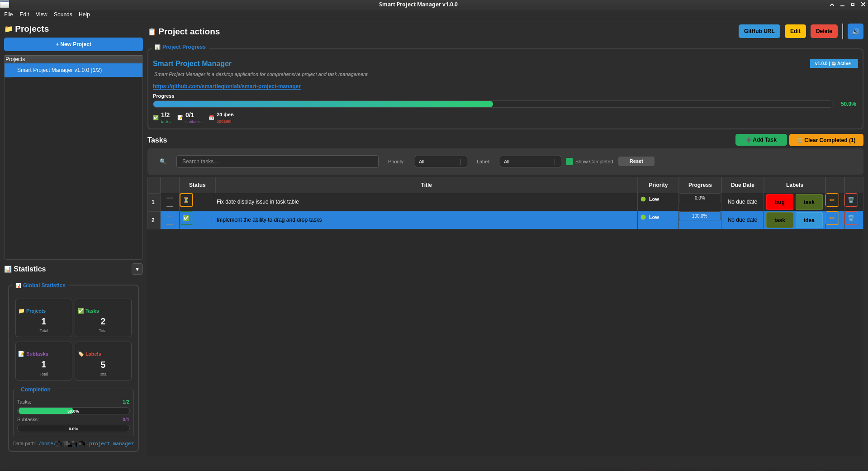Click the Labels total statistics card

(x=103, y=361)
